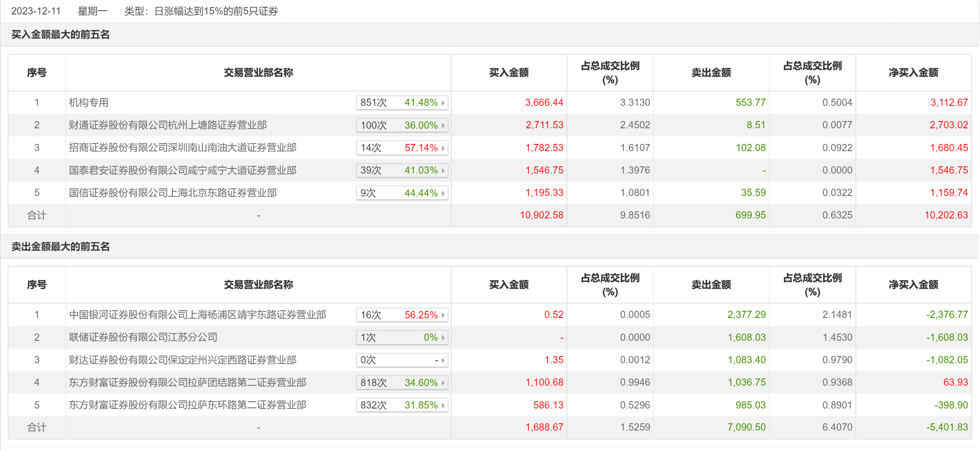Click arrow beside 14次 57.14%
Image resolution: width=980 pixels, height=450 pixels.
click(443, 148)
